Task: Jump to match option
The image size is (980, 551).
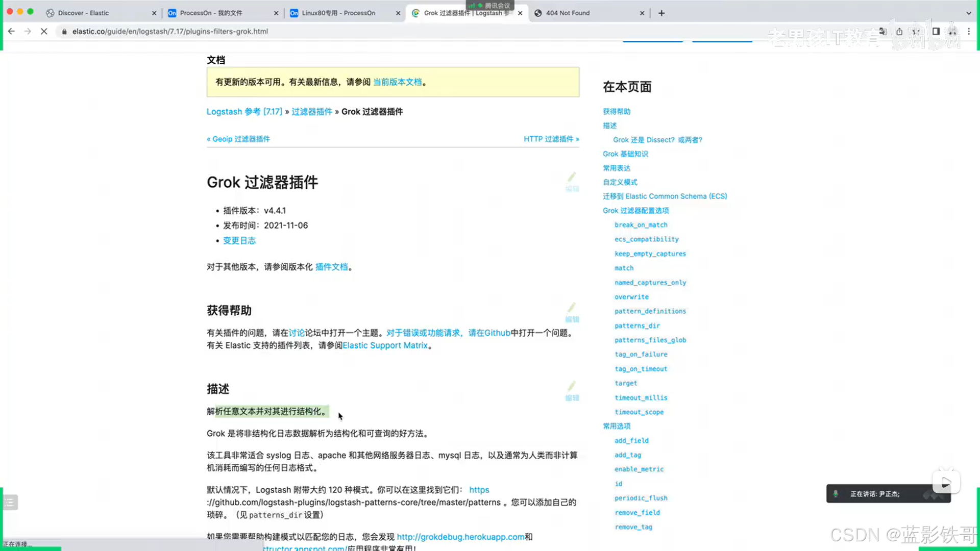Action: click(x=624, y=268)
